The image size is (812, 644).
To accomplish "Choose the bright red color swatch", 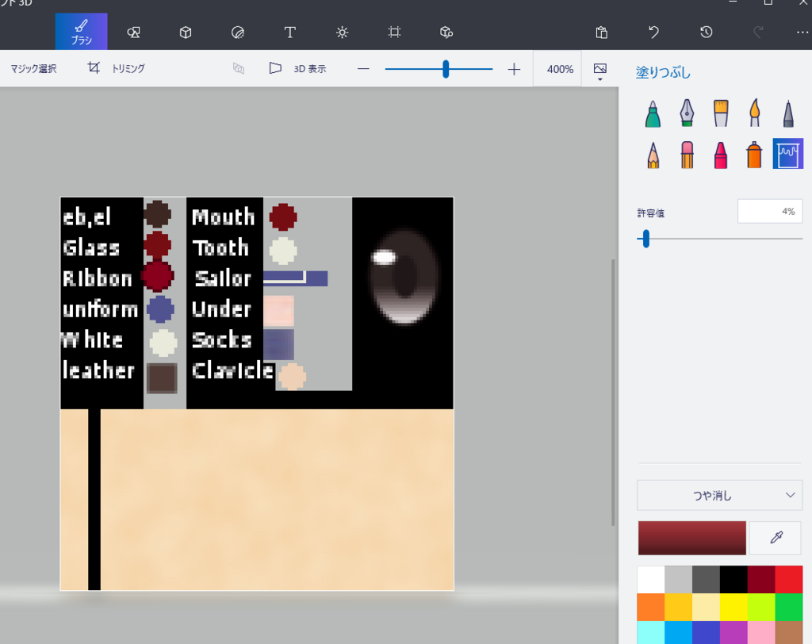I will click(x=789, y=579).
